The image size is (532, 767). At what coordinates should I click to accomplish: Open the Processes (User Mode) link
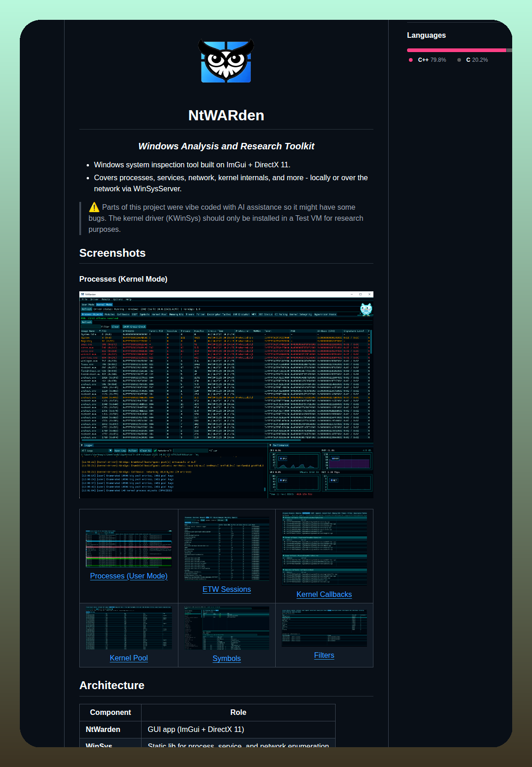(x=129, y=576)
